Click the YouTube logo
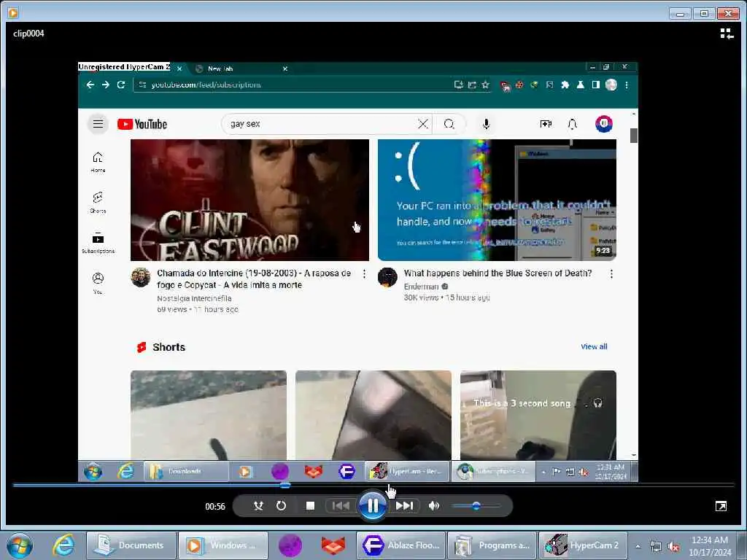 [142, 124]
